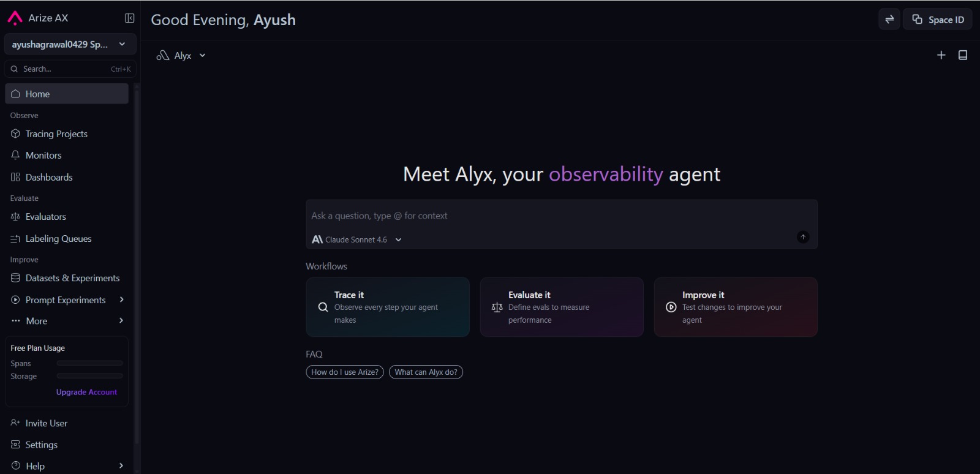Open Dashboards from the sidebar
The height and width of the screenshot is (474, 980).
[67, 178]
